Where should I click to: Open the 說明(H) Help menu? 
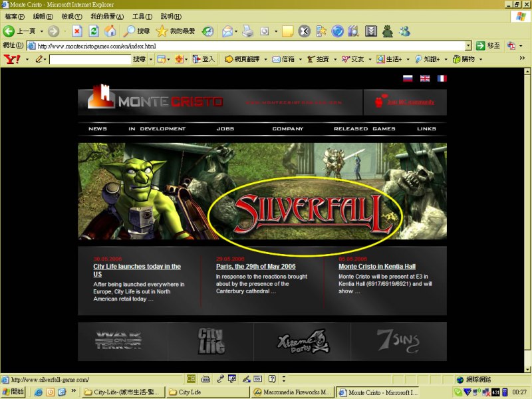(171, 16)
